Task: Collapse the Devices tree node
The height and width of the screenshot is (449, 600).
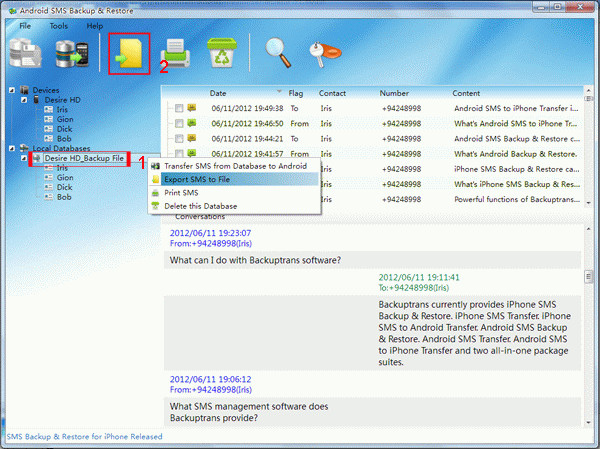Action: pos(12,90)
